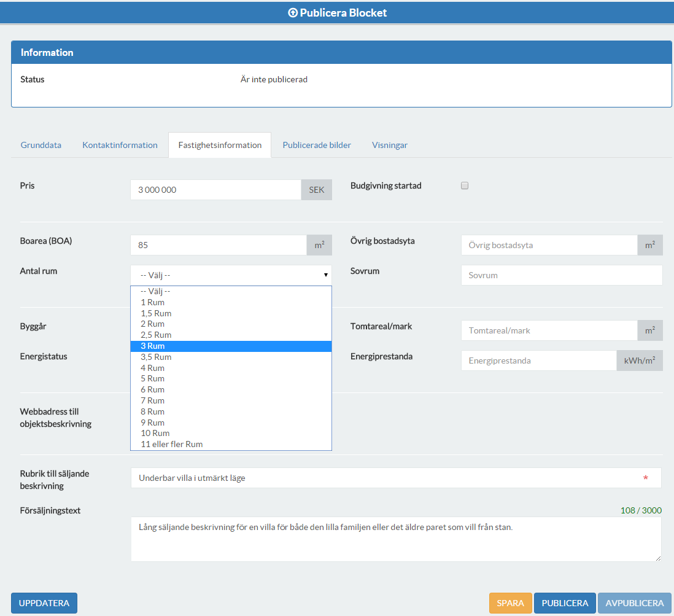Switch to the Grunddata tab
The height and width of the screenshot is (616, 674).
coord(41,145)
